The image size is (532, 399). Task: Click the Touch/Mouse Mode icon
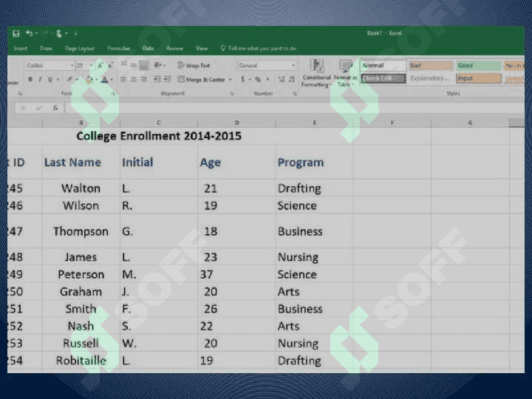[58, 33]
